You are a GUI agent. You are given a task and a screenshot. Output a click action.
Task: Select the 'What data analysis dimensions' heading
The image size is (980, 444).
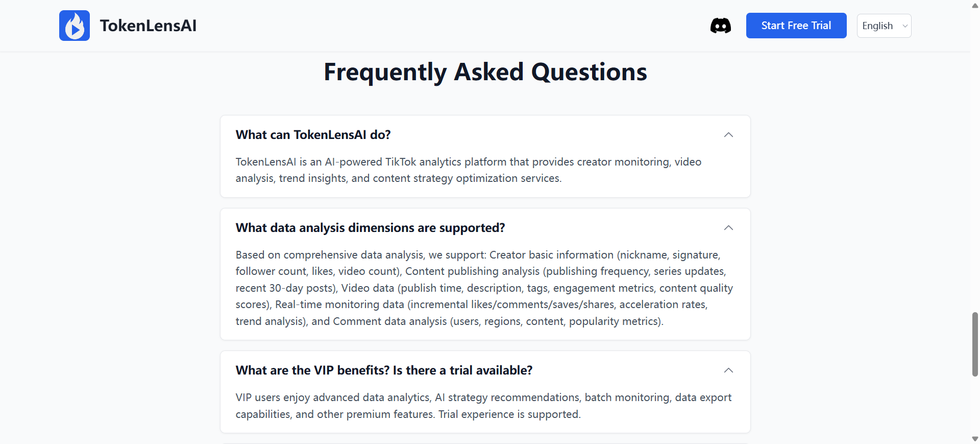(370, 228)
